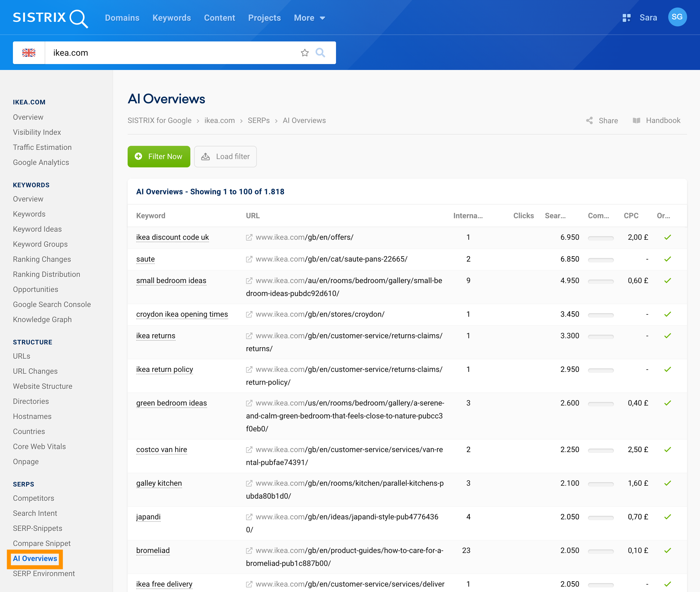Open the Content menu
Screen dimensions: 700x592
coord(220,18)
